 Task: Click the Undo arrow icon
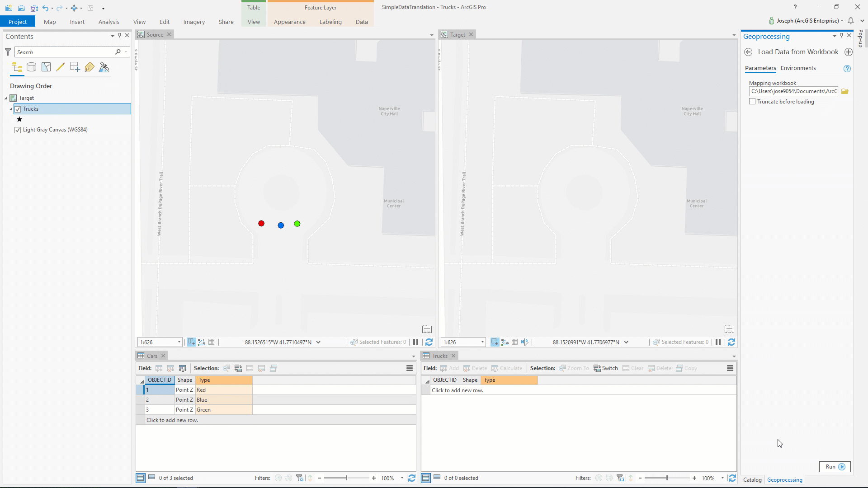[x=45, y=8]
